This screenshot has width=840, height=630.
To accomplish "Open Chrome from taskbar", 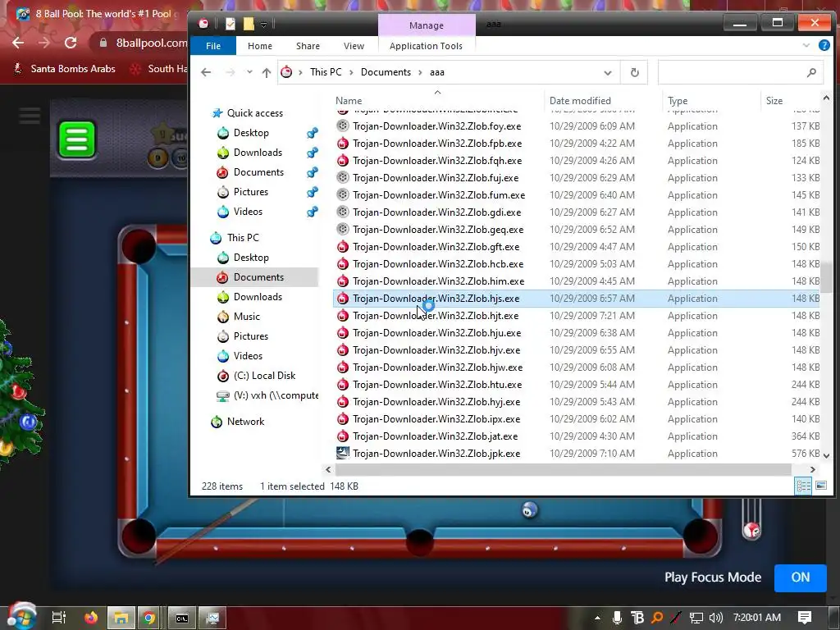I will pos(149,618).
